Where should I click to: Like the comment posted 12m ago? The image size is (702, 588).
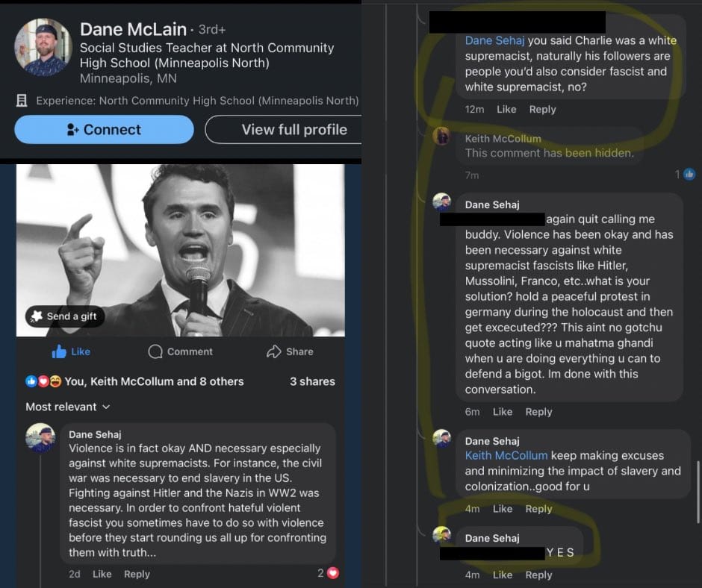(506, 109)
